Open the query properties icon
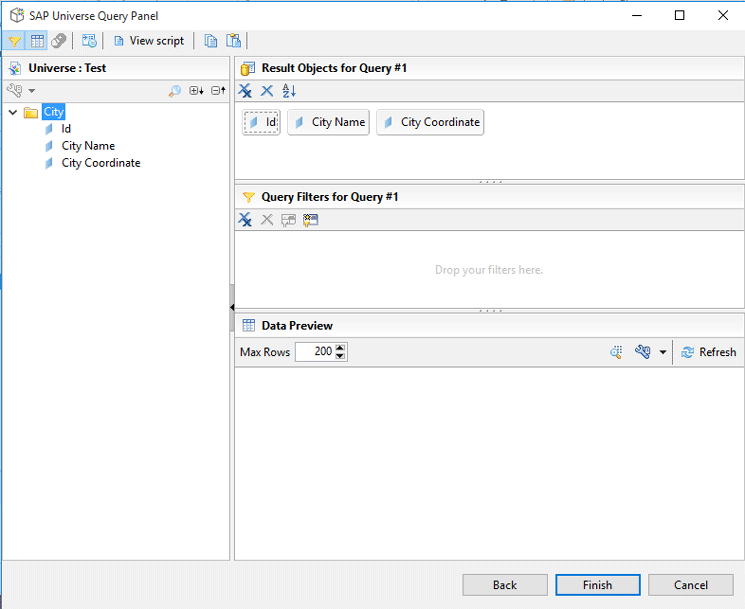 (89, 41)
